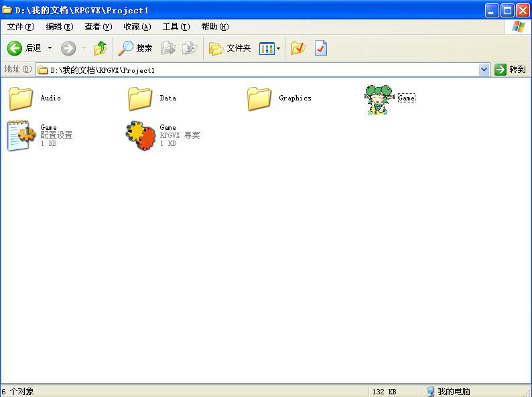532x397 pixels.
Task: Click the folder with red checkmark icon
Action: click(298, 48)
